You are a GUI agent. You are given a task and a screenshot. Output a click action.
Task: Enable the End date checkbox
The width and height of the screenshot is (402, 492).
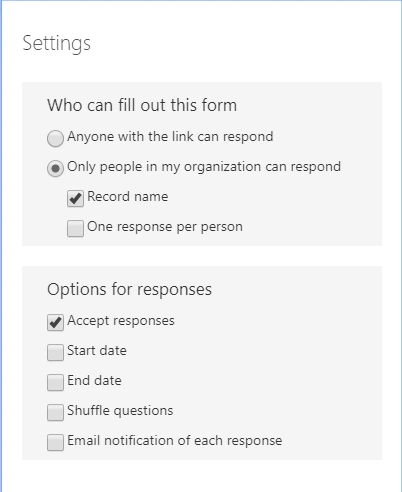pos(55,383)
